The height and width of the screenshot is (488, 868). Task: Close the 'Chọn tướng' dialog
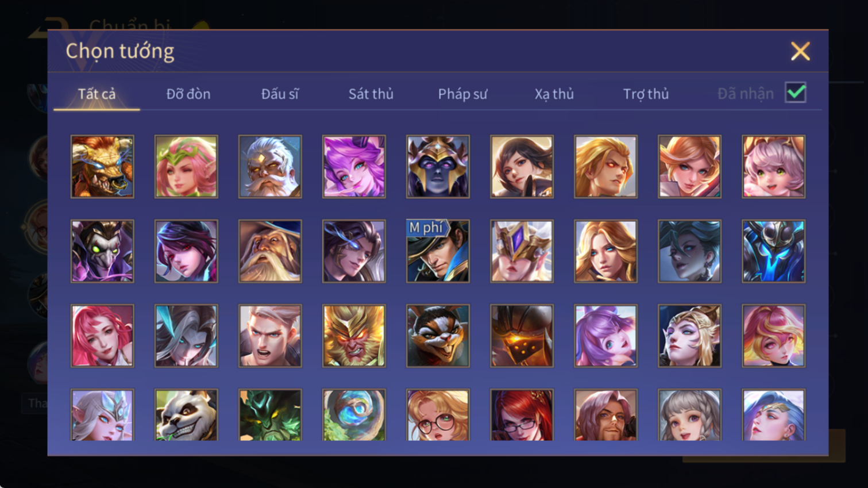(800, 51)
